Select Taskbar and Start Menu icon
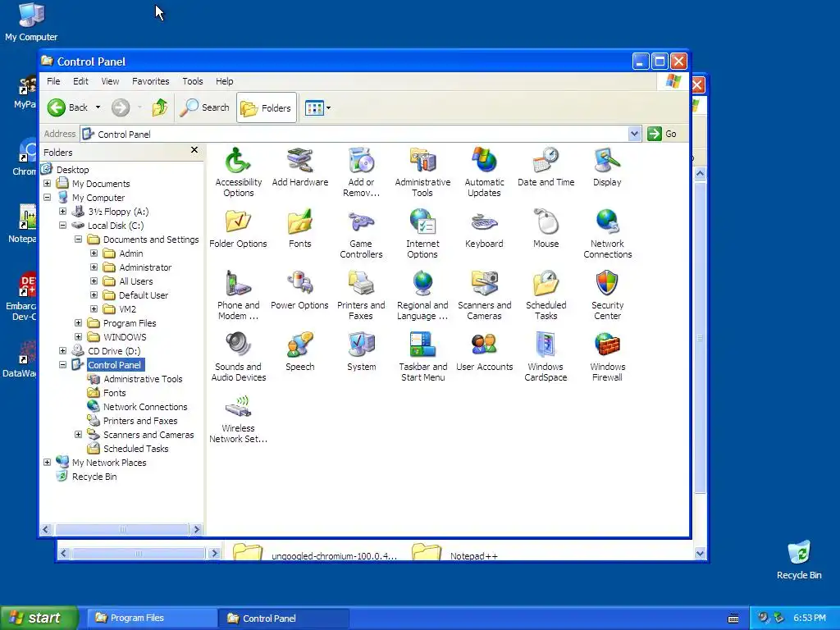Viewport: 840px width, 630px height. [422, 357]
